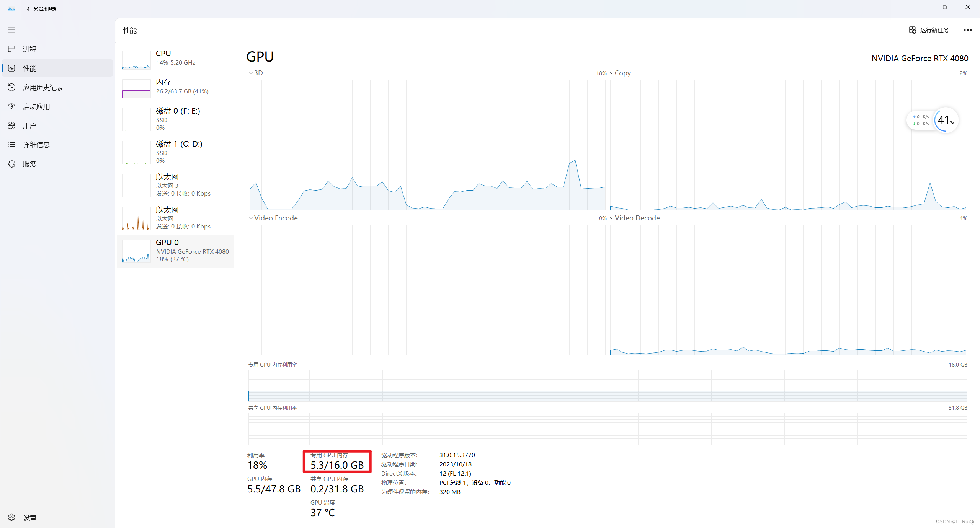Open the 详细信息 details list icon

(x=11, y=145)
